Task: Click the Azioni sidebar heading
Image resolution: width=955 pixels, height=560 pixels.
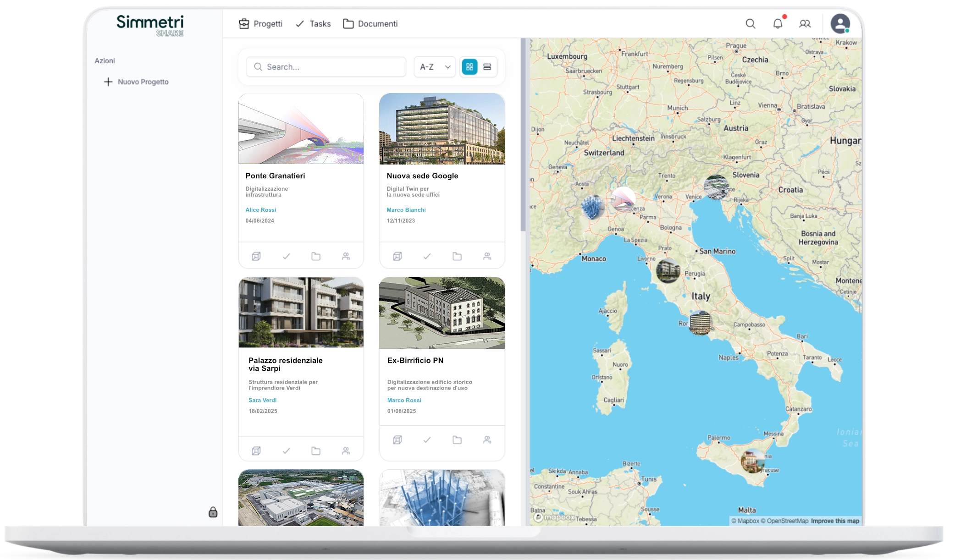Action: coord(105,61)
